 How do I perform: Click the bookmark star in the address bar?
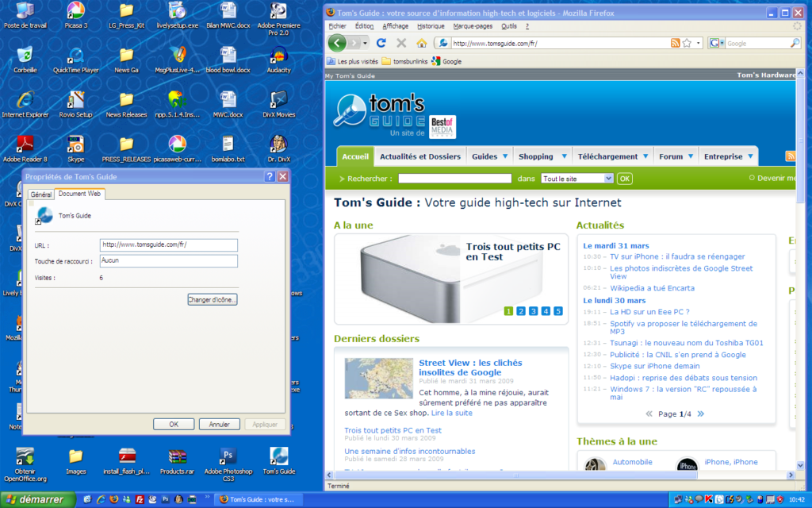point(687,43)
